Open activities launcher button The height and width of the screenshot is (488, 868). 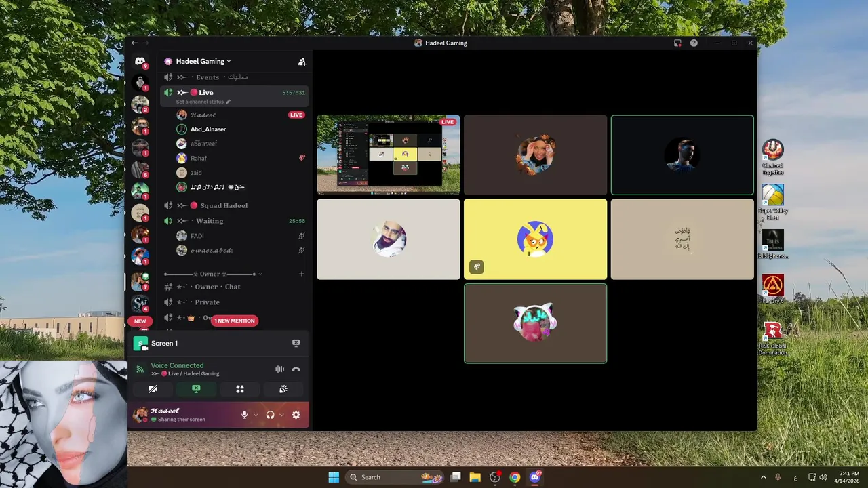click(x=239, y=389)
